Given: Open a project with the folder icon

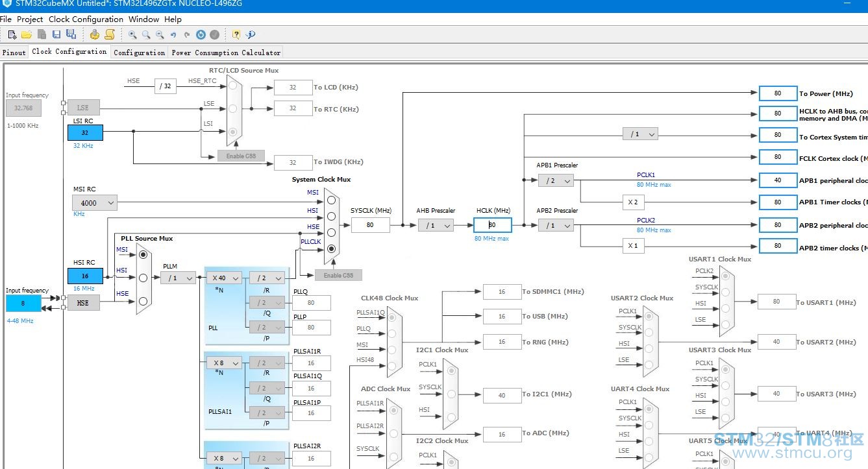Looking at the screenshot, I should 27,34.
